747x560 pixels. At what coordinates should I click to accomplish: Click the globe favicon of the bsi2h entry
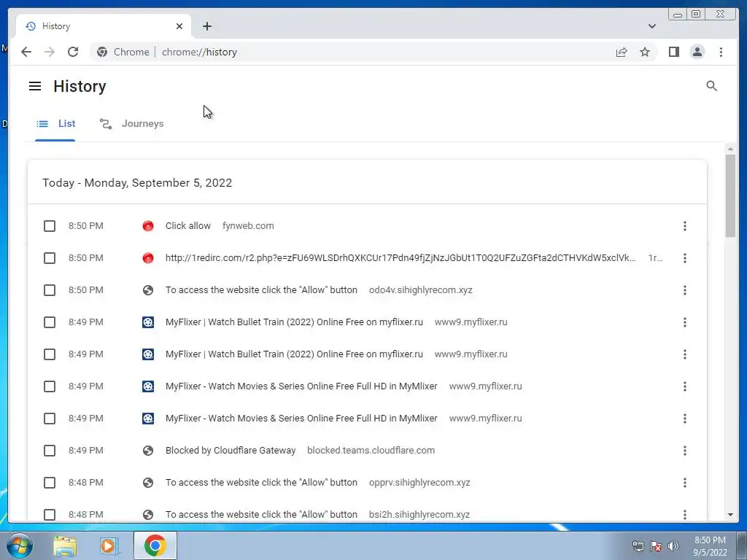[148, 515]
